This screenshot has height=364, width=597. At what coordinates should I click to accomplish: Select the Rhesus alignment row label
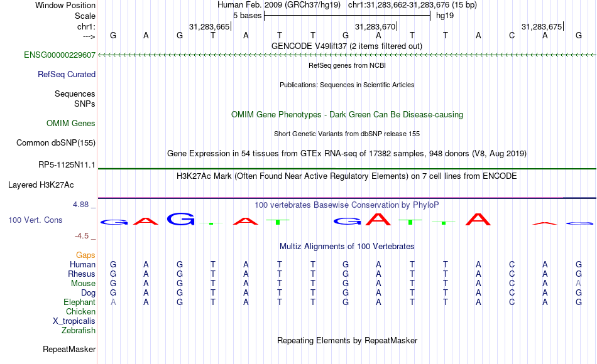(82, 274)
